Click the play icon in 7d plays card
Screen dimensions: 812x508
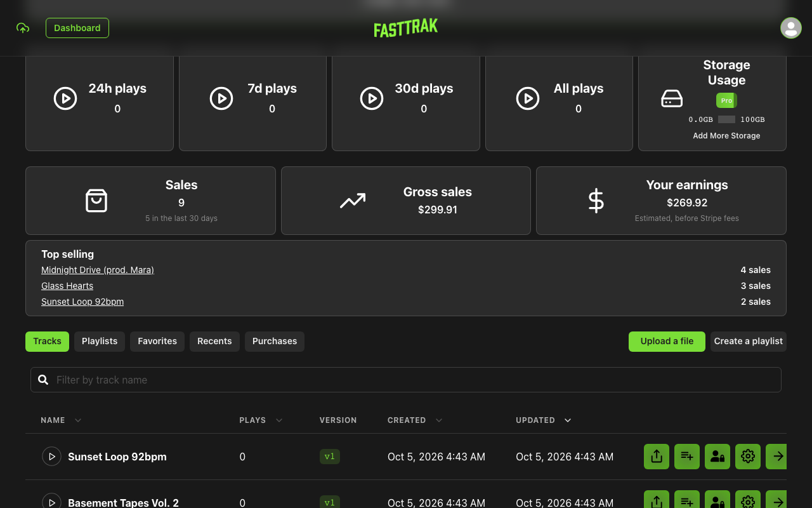[x=221, y=98]
